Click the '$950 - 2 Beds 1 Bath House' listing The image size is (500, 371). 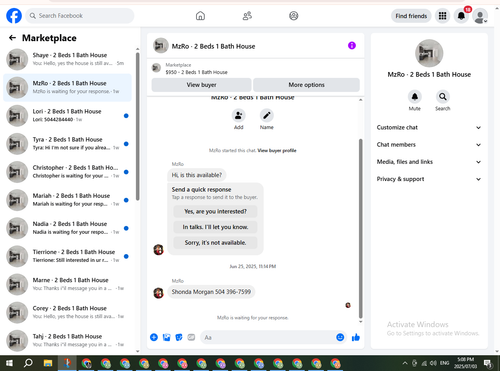196,72
